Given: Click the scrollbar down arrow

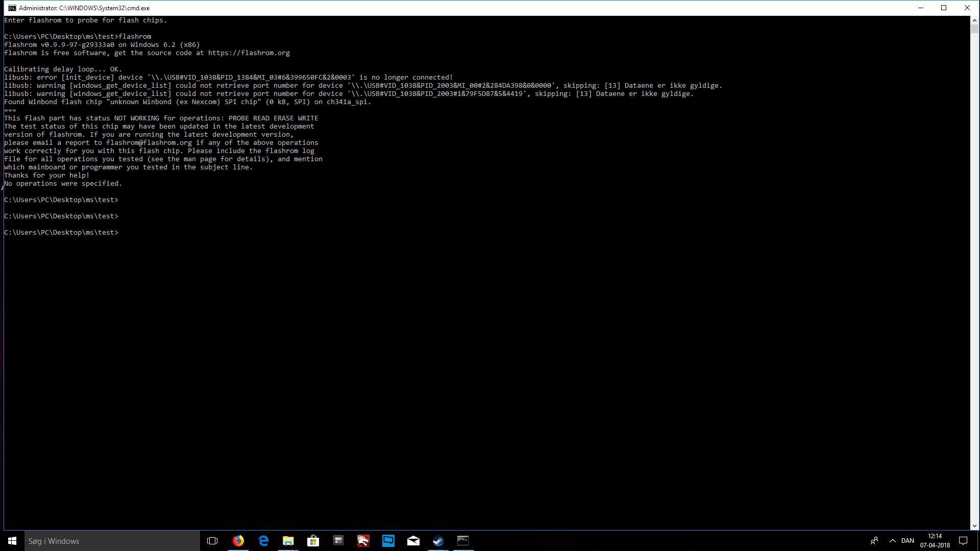Looking at the screenshot, I should [974, 526].
